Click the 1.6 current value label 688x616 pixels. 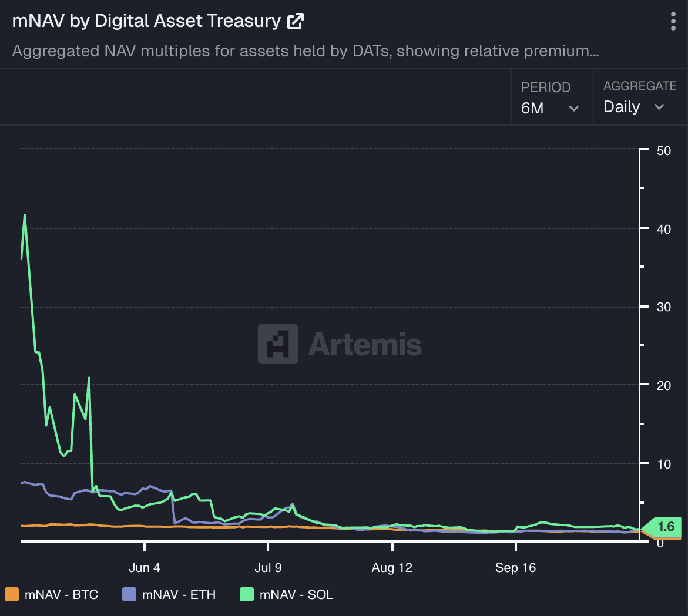pyautogui.click(x=666, y=527)
